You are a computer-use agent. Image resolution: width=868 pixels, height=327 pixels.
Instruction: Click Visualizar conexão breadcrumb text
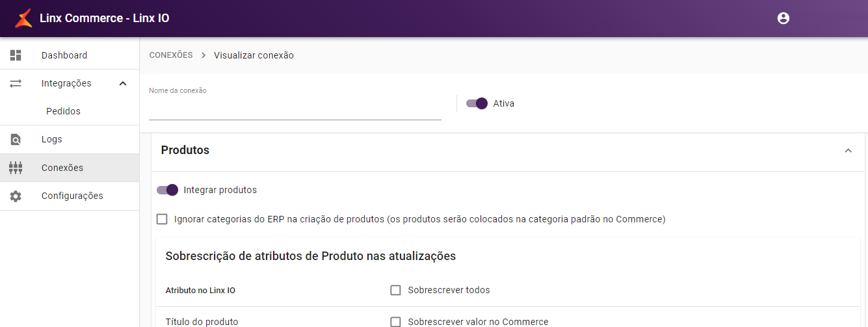(254, 55)
